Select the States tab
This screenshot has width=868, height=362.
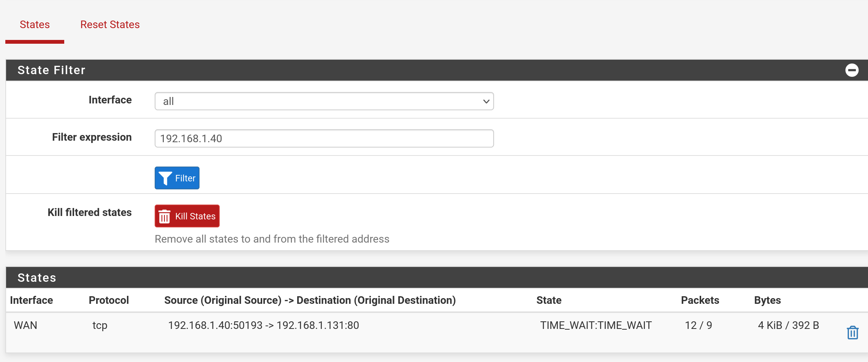(x=35, y=24)
